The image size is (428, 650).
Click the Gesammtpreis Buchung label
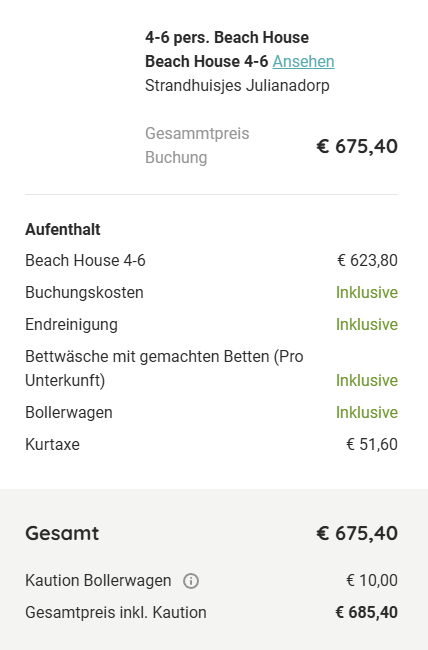[x=197, y=146]
